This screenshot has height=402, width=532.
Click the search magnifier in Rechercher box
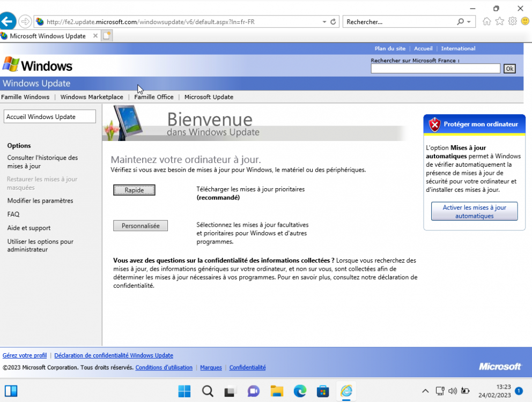460,22
